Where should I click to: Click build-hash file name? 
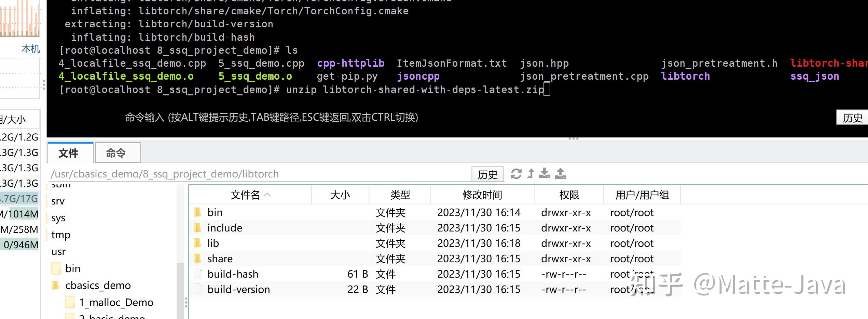point(233,274)
